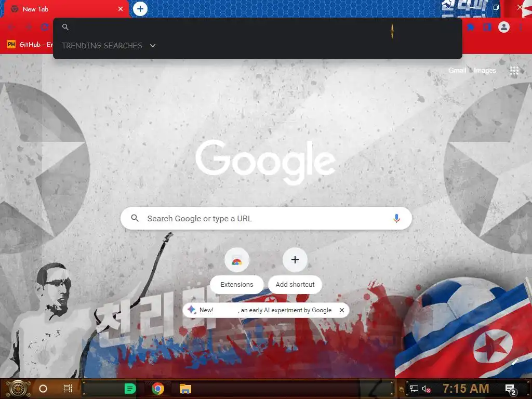Open the clock showing 7:15 AM
Screen dimensions: 532x399
coord(466,388)
